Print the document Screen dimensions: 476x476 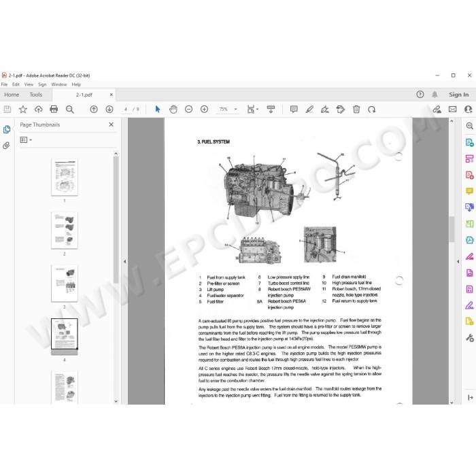coord(54,109)
